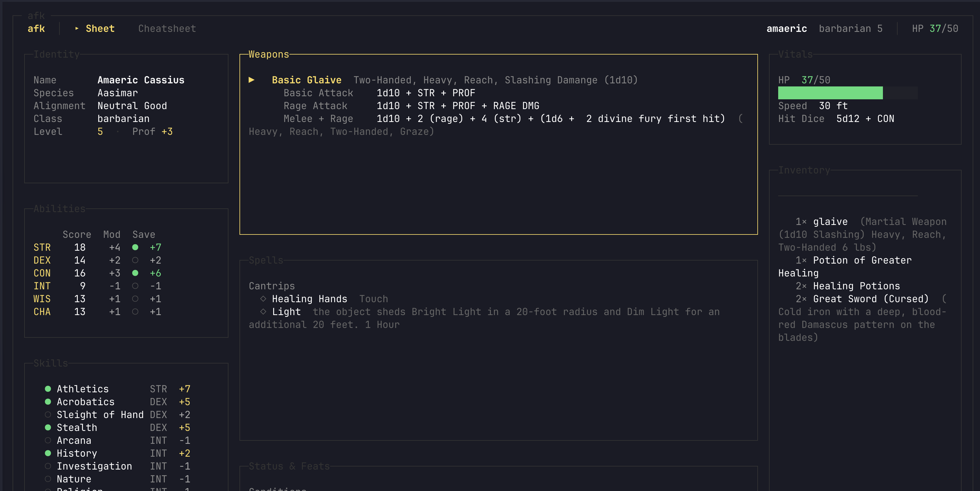980x491 pixels.
Task: Click the CON save proficiency dot
Action: (135, 273)
